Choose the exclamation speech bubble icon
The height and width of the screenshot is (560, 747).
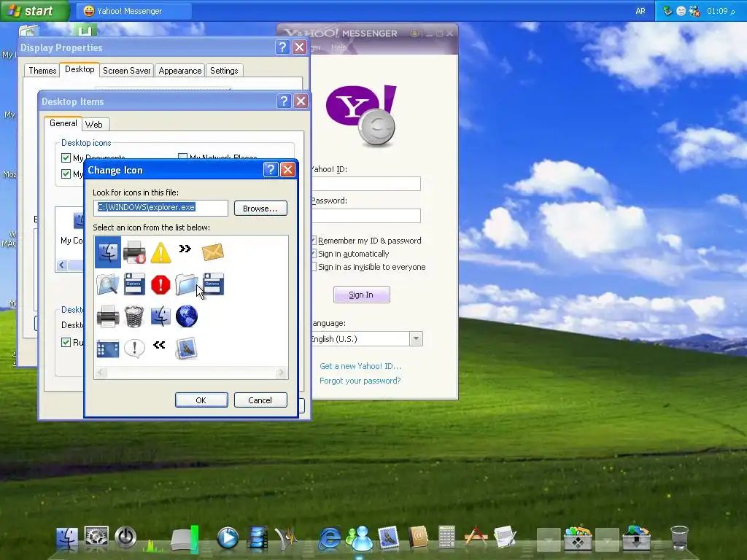pos(134,349)
